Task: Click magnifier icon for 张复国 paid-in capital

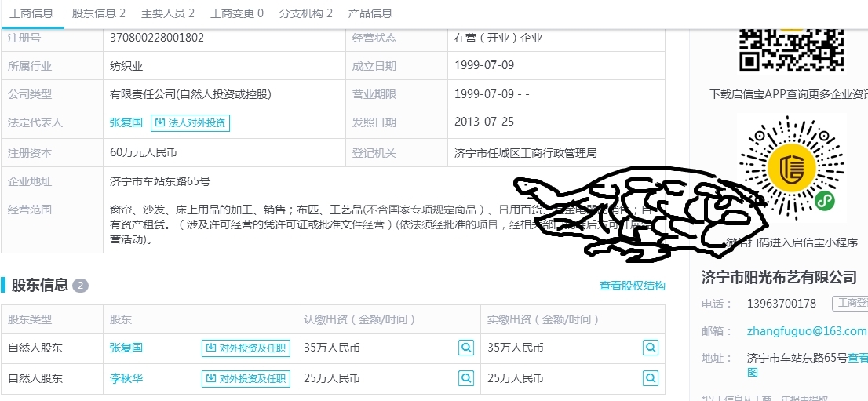Action: (x=650, y=348)
